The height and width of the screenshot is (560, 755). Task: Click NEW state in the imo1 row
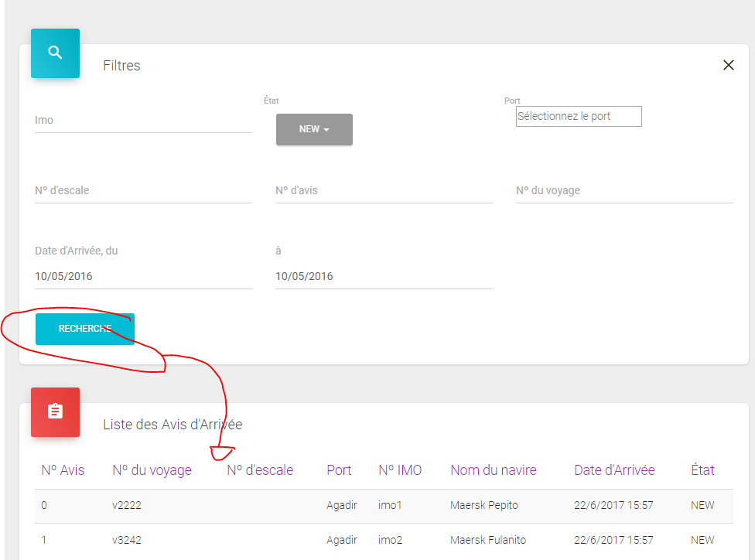[702, 506]
